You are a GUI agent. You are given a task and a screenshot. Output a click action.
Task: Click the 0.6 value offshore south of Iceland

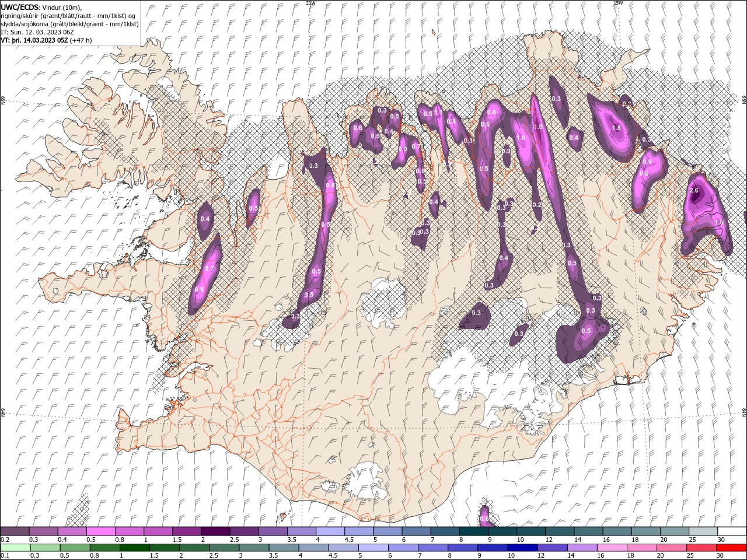(484, 519)
